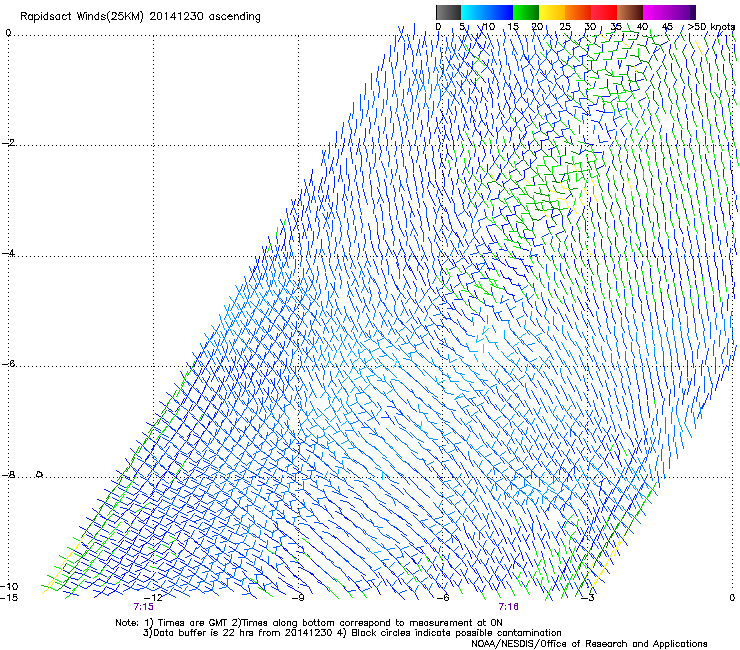Click the blue 10-15 knots legend swatch

500,12
